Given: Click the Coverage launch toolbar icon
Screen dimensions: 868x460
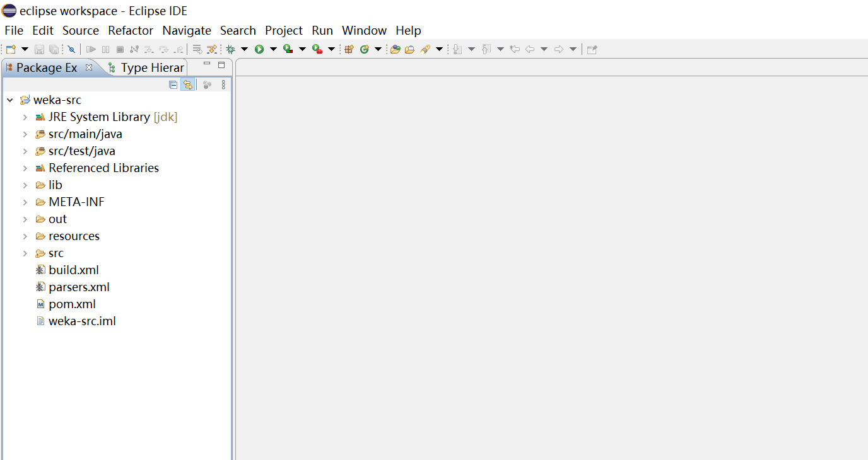Looking at the screenshot, I should tap(288, 49).
